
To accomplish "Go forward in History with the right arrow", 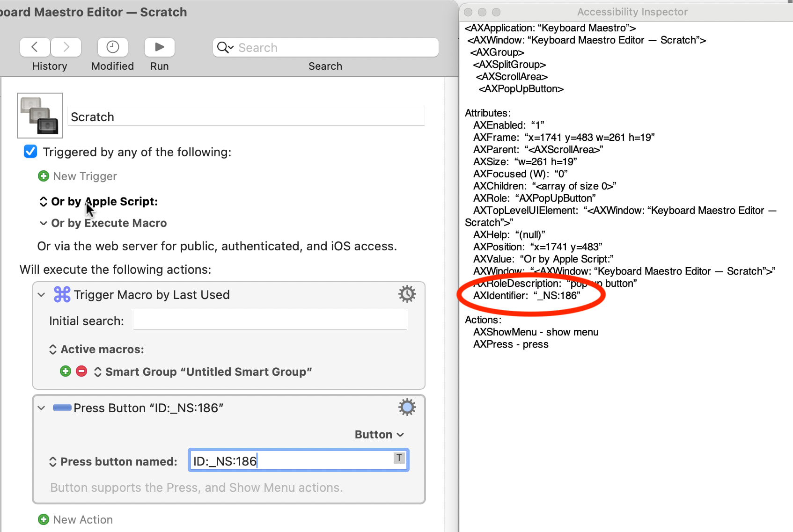I will pyautogui.click(x=66, y=47).
